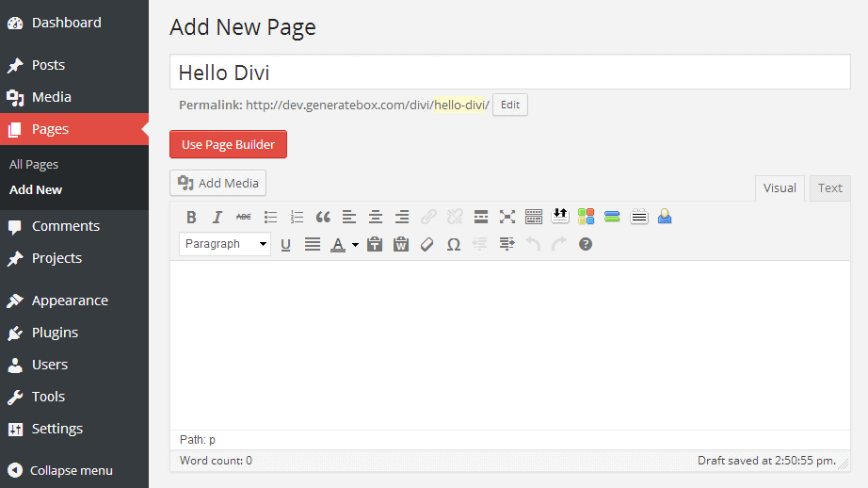Click the Hello Divi title field

click(510, 72)
